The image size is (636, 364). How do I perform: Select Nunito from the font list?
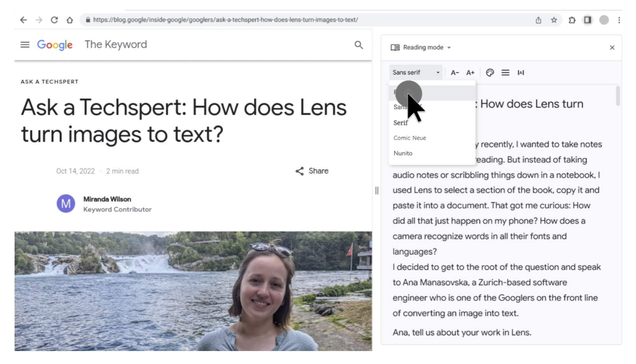pos(432,153)
